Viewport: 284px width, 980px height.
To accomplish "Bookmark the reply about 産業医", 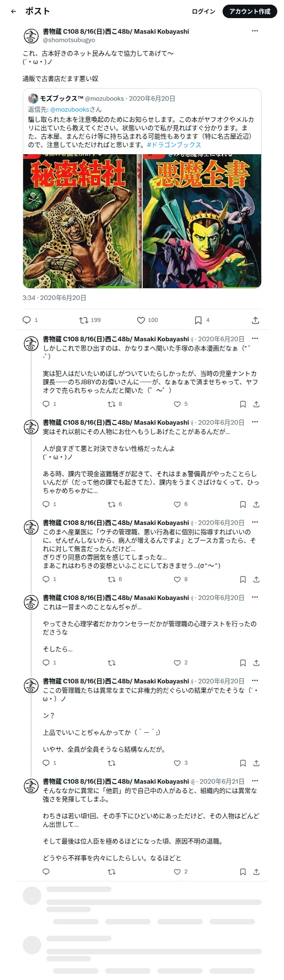I will pos(243,579).
